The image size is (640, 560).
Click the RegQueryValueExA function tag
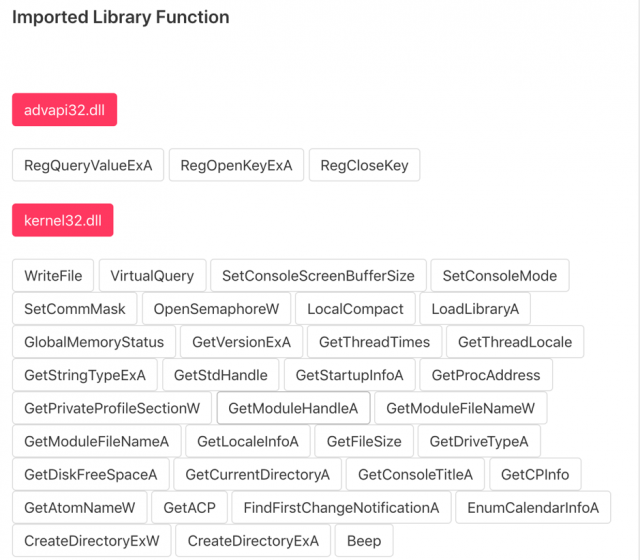point(88,165)
